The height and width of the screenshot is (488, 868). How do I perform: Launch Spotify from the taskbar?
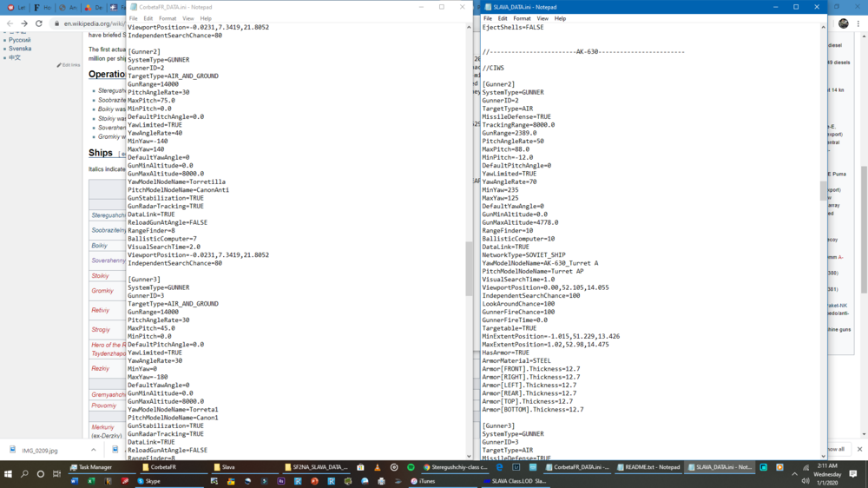(411, 467)
